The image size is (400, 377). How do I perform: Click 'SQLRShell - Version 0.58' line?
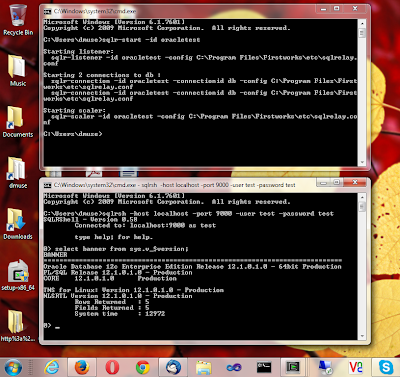(x=90, y=219)
